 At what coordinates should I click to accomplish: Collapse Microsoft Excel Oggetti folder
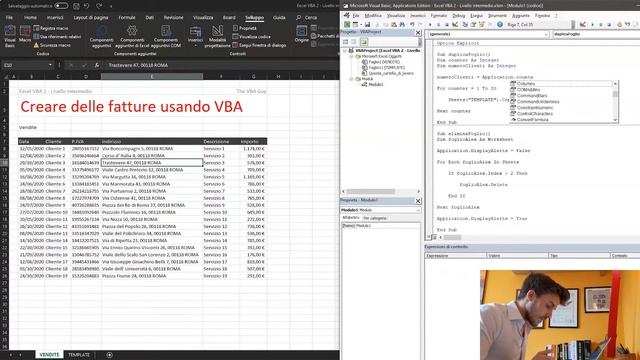352,56
